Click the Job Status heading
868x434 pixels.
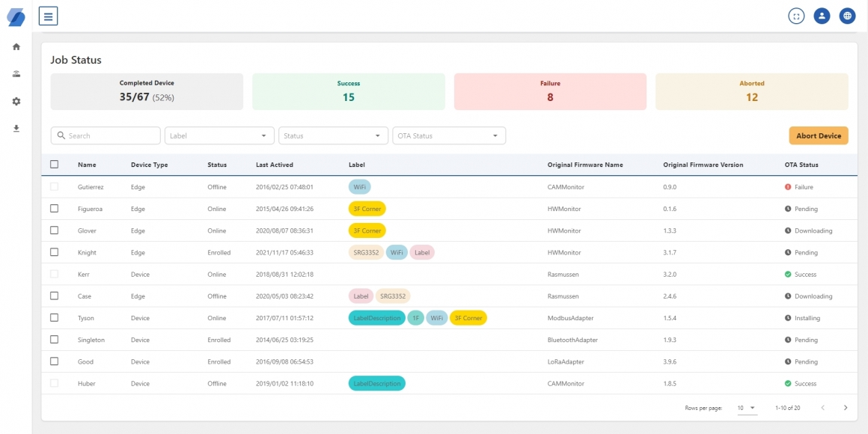pyautogui.click(x=76, y=60)
